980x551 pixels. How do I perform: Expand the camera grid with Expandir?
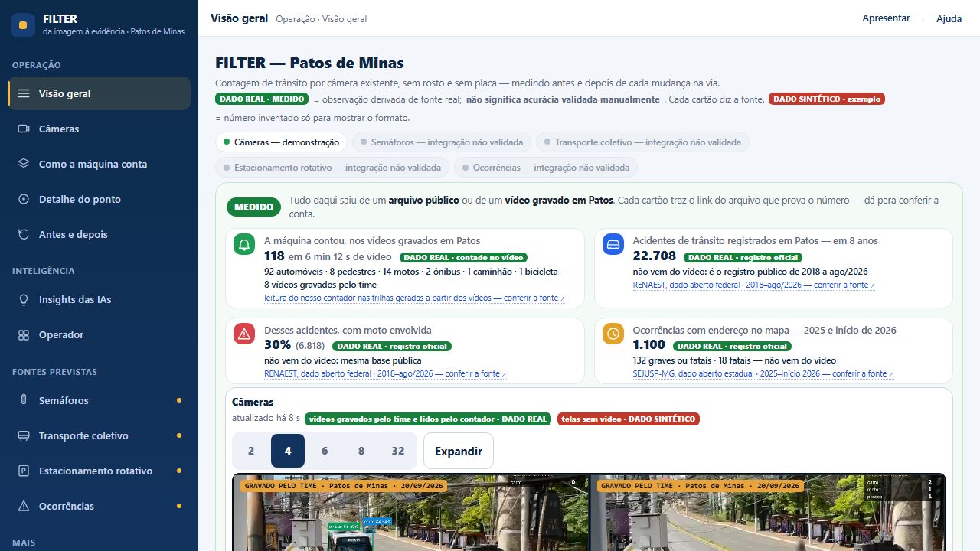(x=459, y=451)
